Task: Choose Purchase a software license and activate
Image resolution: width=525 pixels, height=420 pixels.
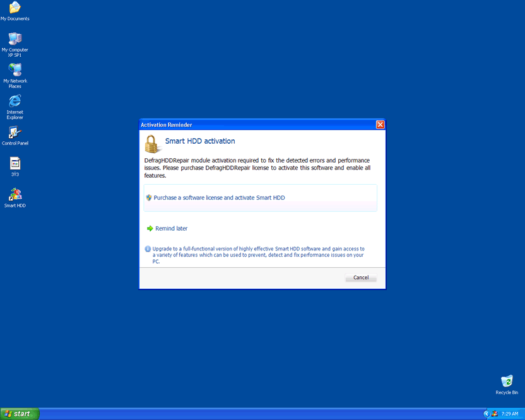Action: point(219,198)
